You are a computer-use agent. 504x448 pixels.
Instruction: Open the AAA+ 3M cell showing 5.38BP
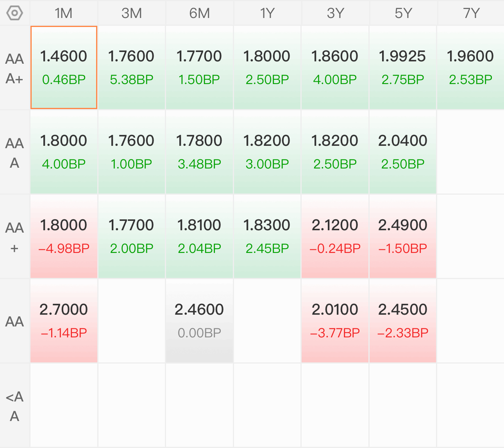(132, 68)
